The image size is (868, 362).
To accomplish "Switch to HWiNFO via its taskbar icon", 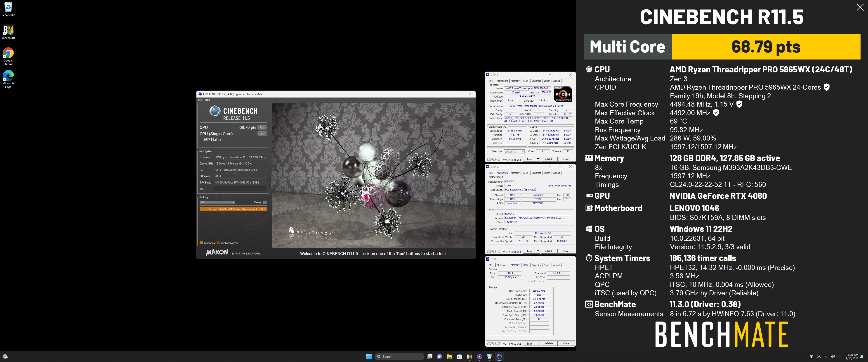I will (x=489, y=357).
